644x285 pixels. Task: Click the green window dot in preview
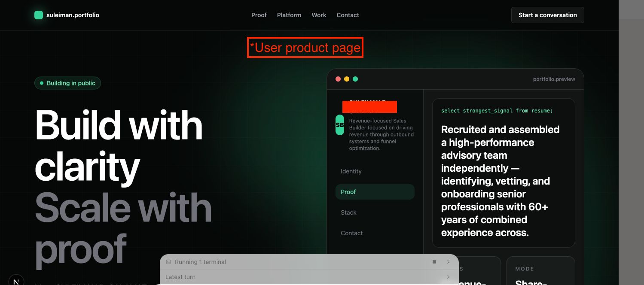pos(355,79)
